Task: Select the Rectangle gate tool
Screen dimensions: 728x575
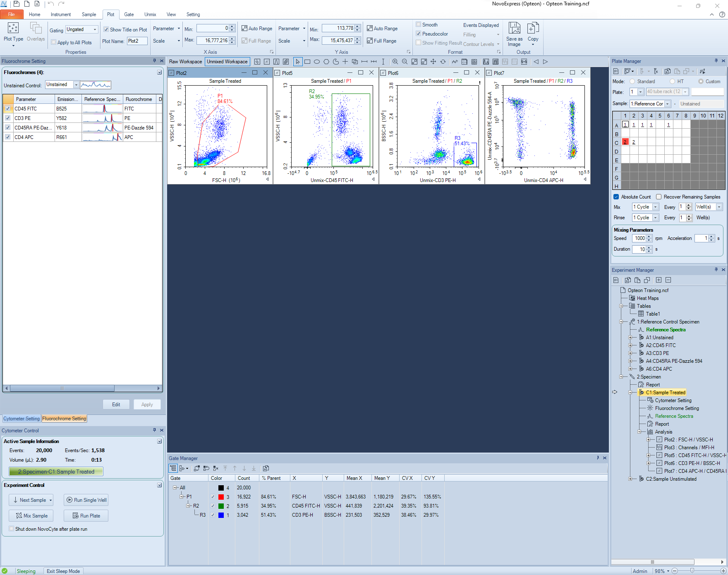Action: (x=307, y=61)
